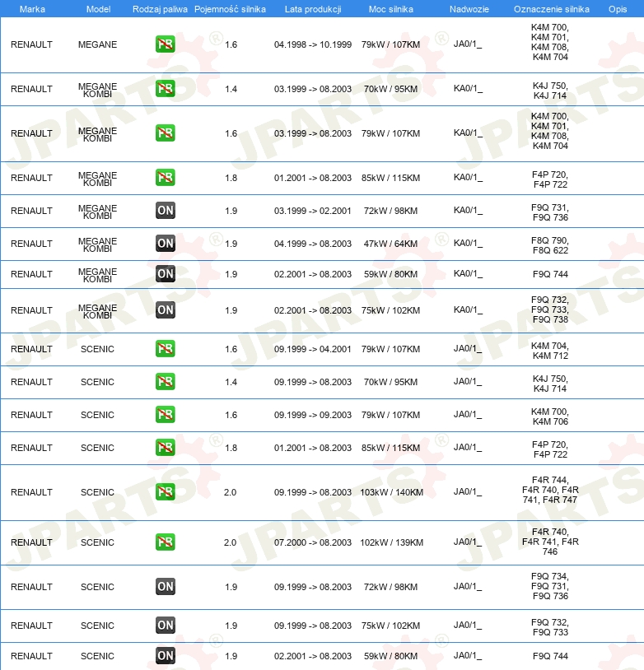
Task: Select engine codes F9Q 734, F9Q 731, F9Q 736
Action: pos(550,586)
